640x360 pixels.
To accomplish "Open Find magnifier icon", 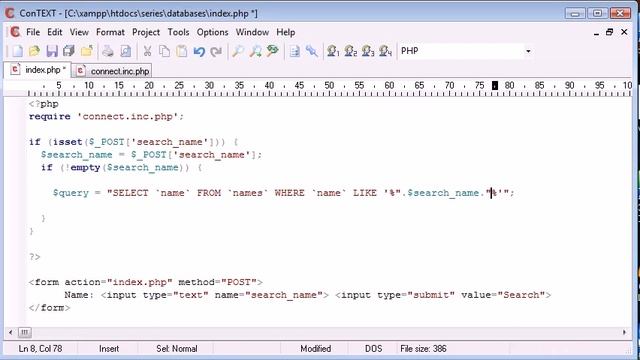I will click(238, 51).
